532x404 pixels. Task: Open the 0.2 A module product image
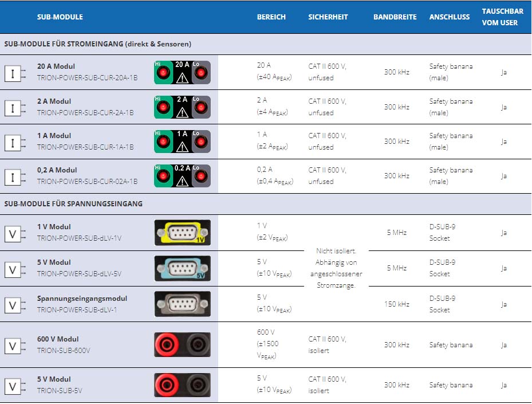tap(182, 176)
